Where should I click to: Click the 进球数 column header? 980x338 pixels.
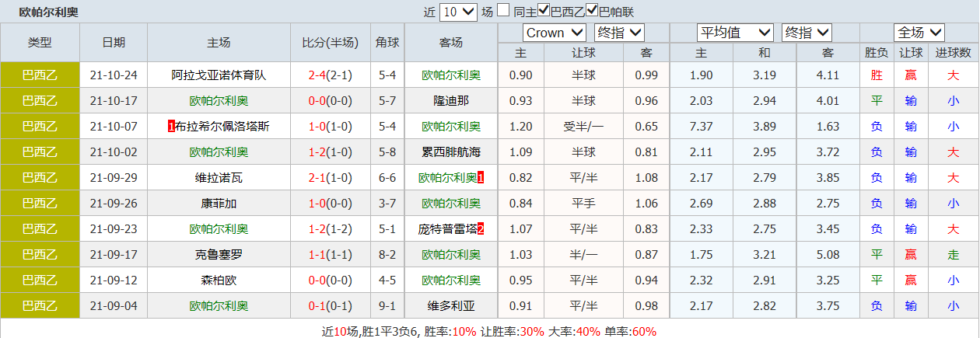(x=953, y=53)
